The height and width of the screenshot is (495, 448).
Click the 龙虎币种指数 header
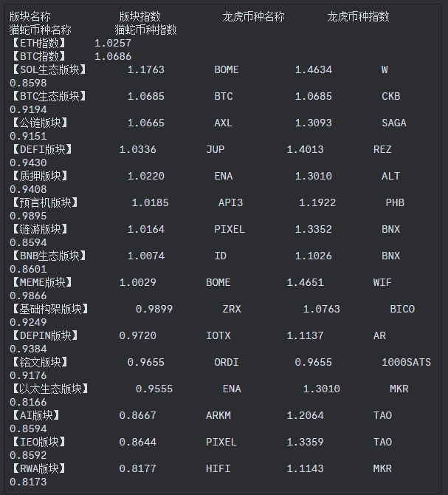[358, 16]
